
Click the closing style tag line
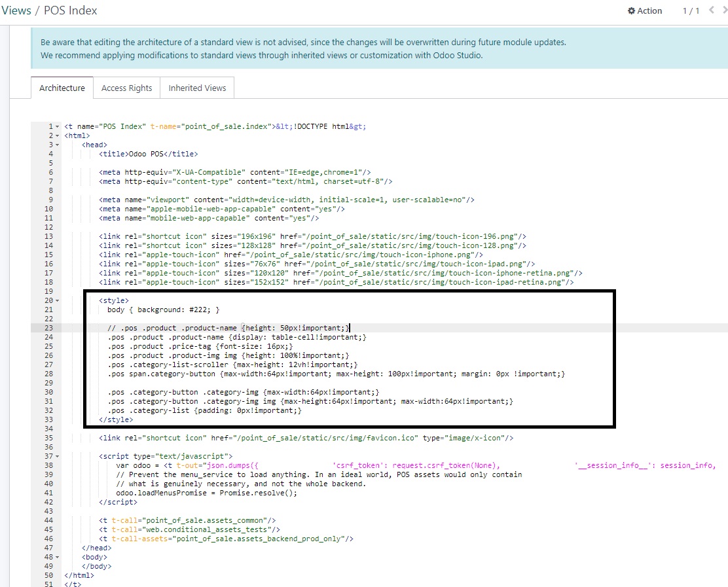pyautogui.click(x=116, y=419)
